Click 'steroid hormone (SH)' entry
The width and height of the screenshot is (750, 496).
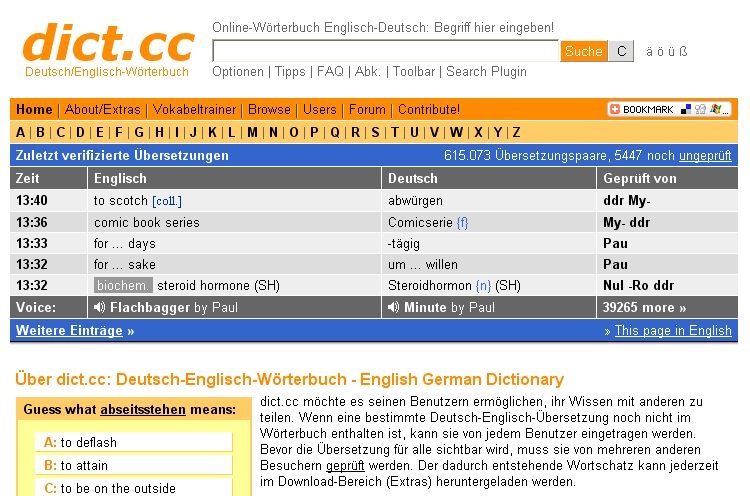219,286
